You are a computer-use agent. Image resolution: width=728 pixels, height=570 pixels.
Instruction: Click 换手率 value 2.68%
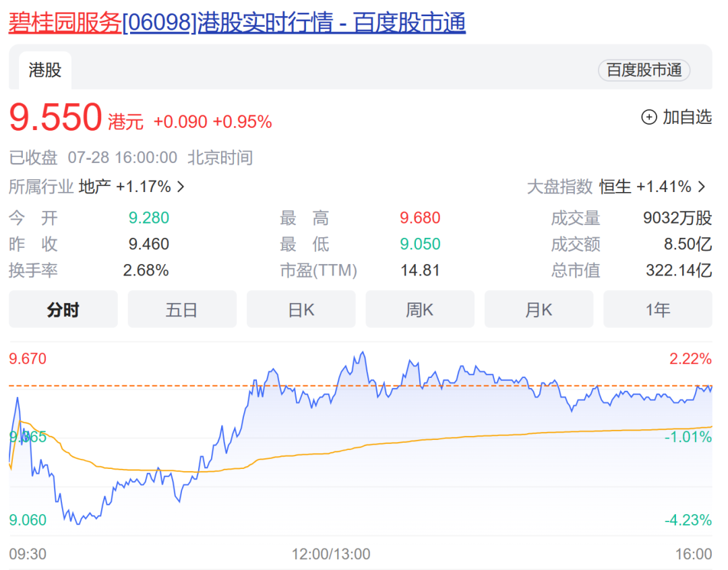(x=146, y=270)
